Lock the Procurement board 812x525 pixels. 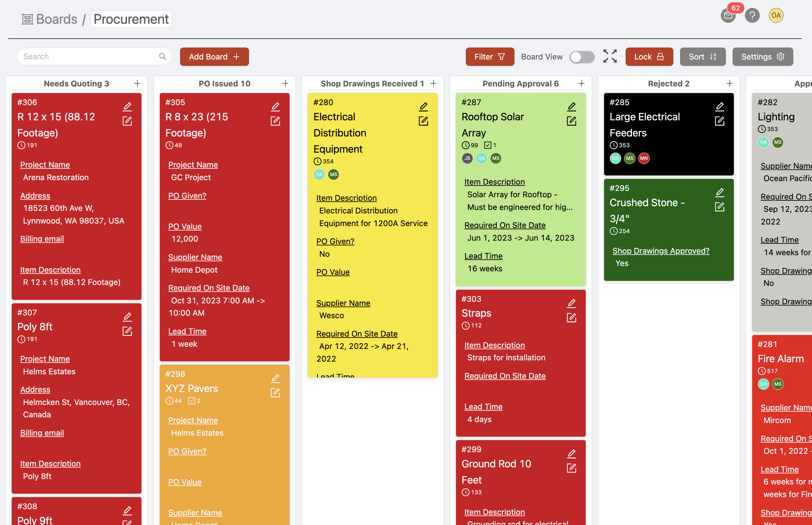(649, 57)
